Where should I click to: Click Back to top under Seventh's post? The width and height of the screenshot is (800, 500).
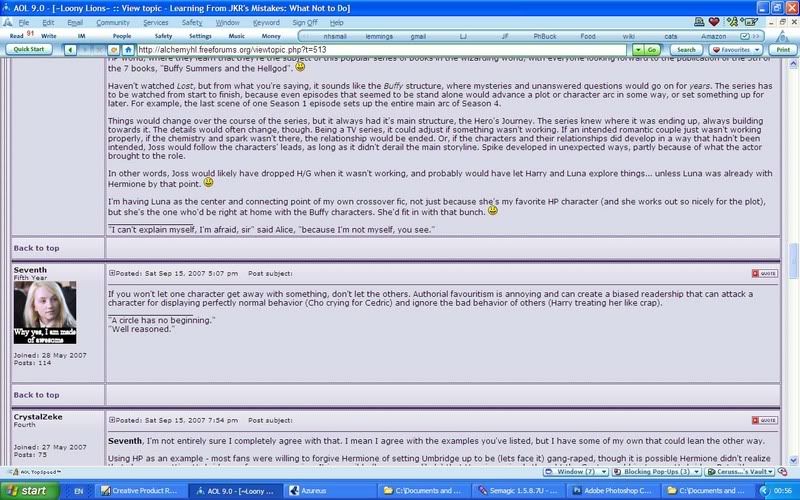[x=36, y=395]
